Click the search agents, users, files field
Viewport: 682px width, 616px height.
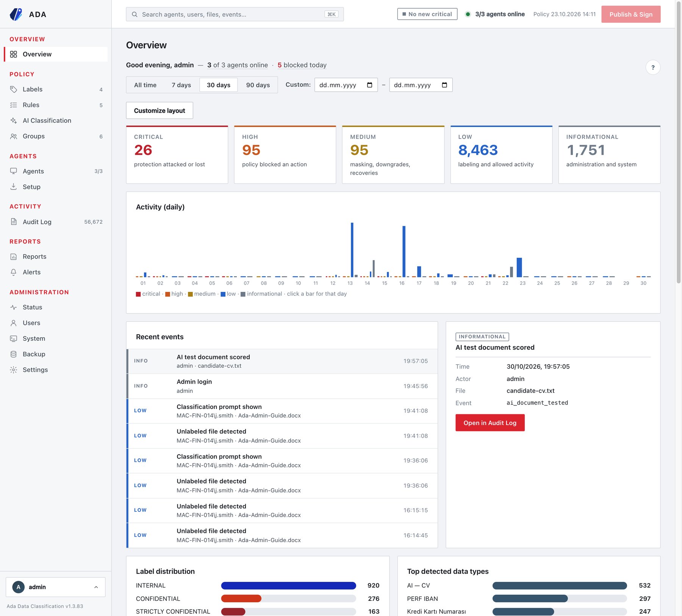[235, 14]
